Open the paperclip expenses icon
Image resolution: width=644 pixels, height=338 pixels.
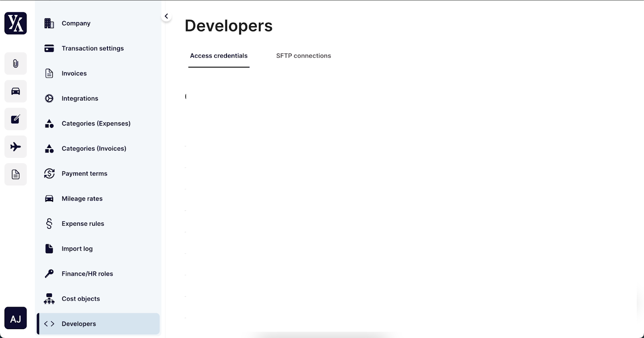(16, 64)
